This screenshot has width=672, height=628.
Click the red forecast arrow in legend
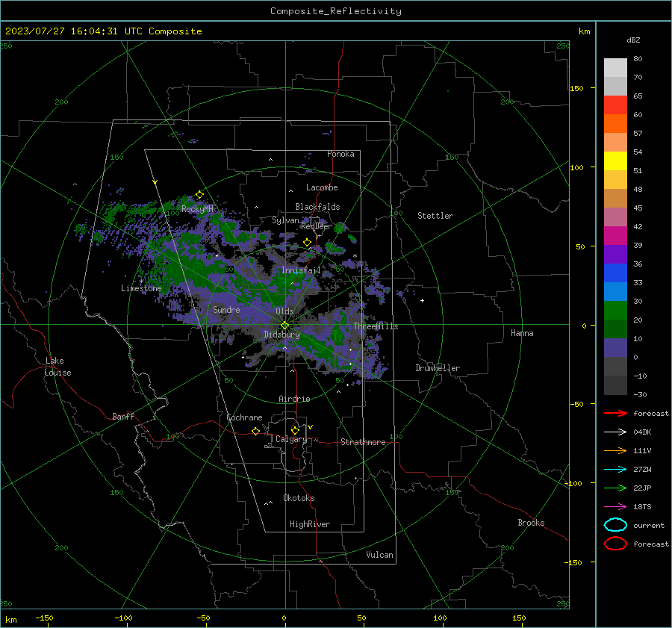pyautogui.click(x=615, y=413)
